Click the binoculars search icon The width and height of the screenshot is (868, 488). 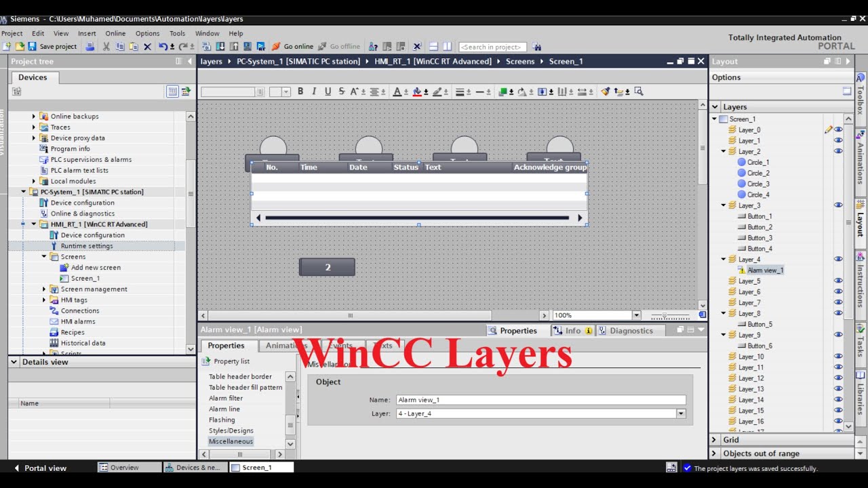(x=536, y=47)
